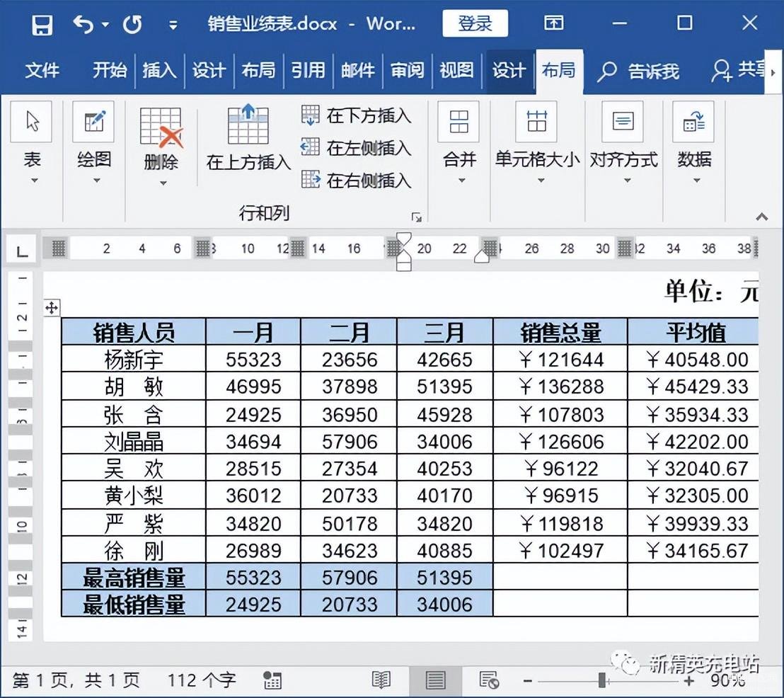Click the 数据 data icon
784x698 pixels.
(x=693, y=122)
